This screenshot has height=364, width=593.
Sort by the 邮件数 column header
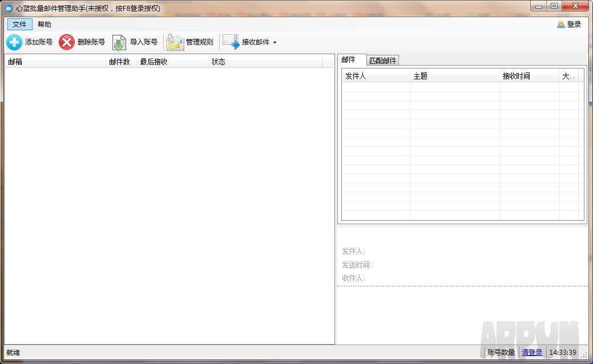pos(119,62)
